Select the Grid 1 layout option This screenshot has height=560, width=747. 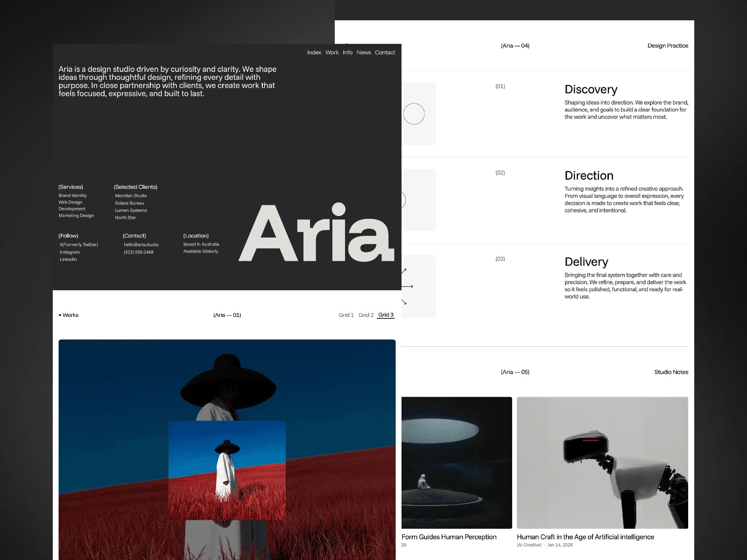(346, 315)
